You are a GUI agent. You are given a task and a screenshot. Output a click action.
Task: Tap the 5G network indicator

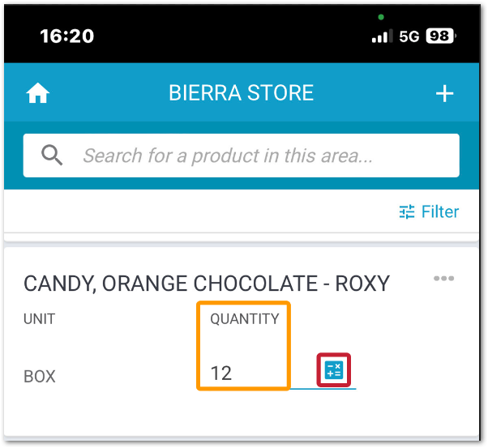(x=409, y=36)
